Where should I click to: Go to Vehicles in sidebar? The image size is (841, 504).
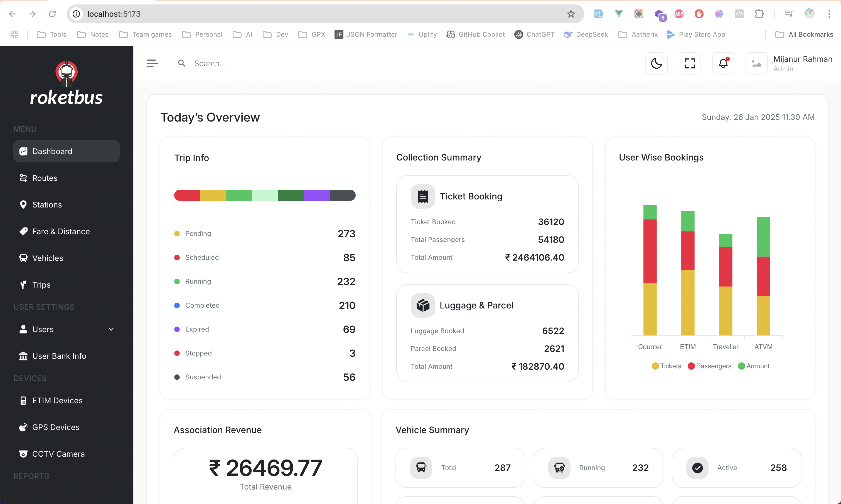pos(48,258)
